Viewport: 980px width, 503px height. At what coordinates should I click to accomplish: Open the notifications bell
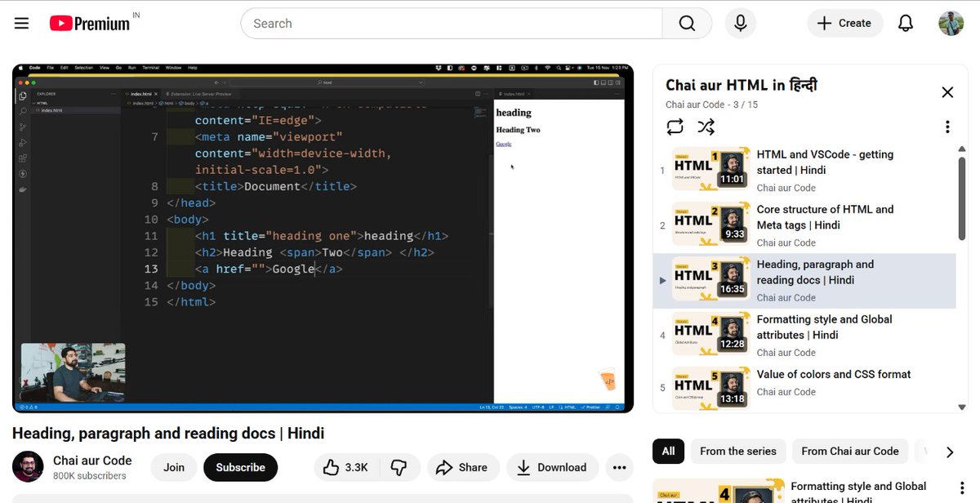pos(906,23)
